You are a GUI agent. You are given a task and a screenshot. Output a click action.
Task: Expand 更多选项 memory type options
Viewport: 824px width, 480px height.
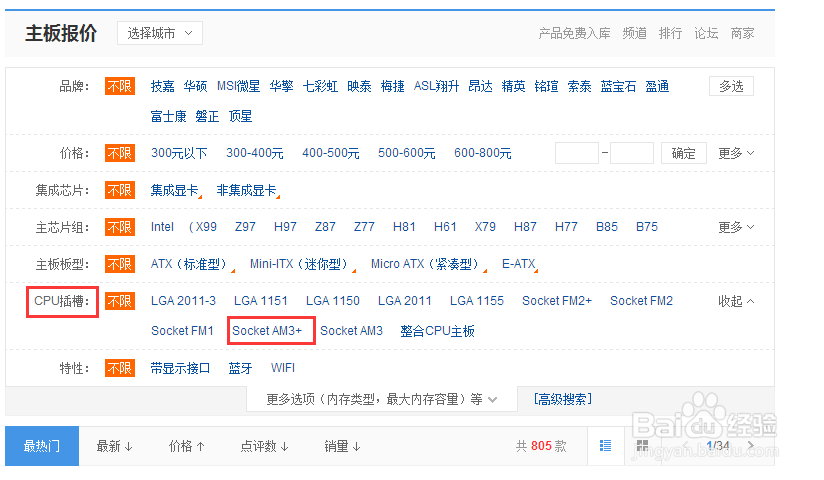[382, 400]
